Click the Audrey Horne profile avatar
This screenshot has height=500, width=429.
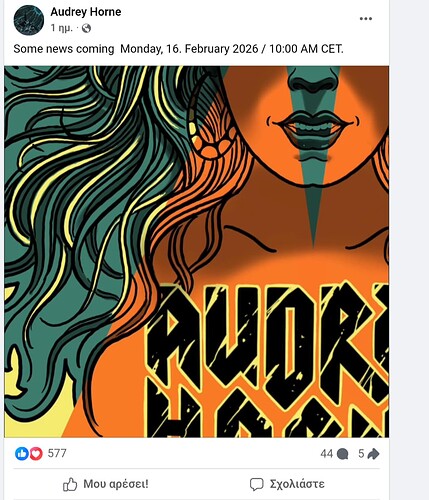pyautogui.click(x=29, y=20)
